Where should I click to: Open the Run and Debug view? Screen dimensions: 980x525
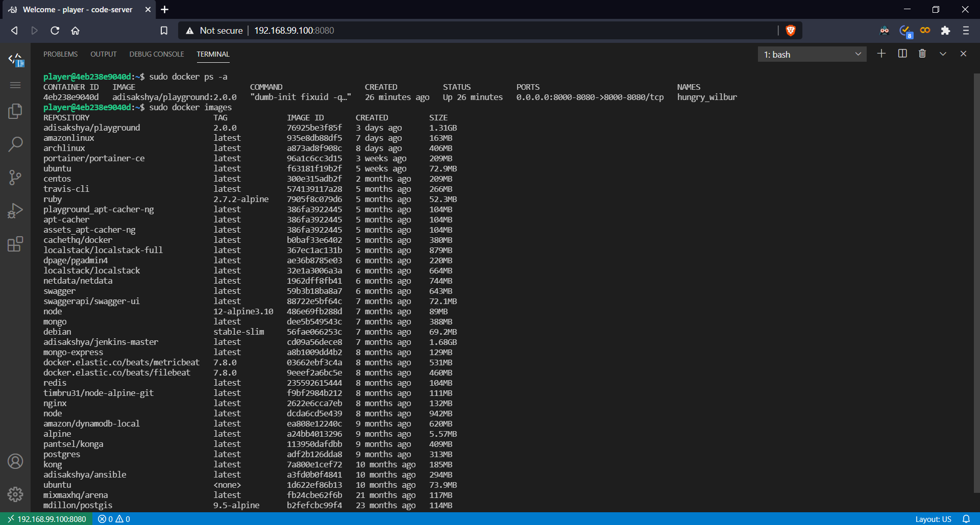point(15,211)
